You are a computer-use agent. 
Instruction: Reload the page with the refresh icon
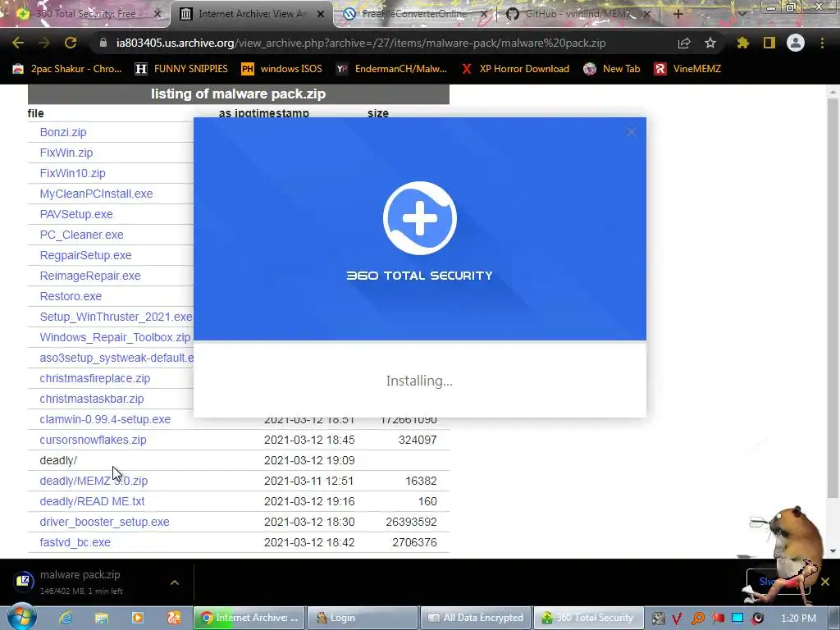tap(71, 43)
